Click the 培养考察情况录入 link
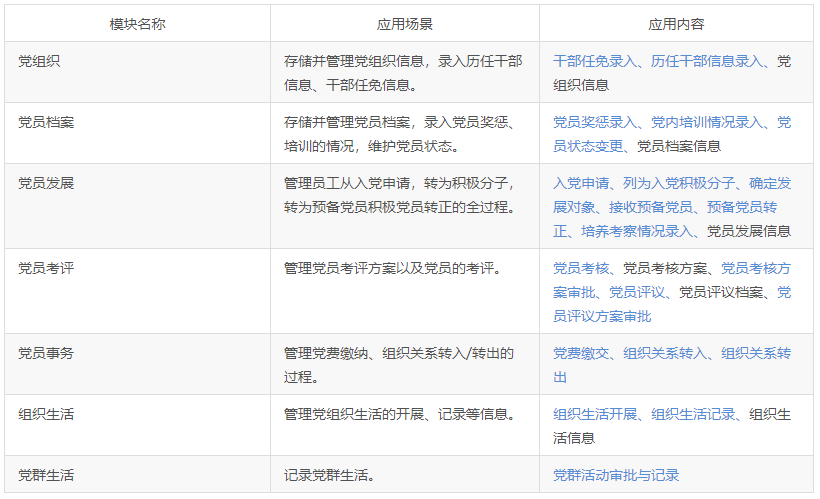820x499 pixels. (637, 231)
